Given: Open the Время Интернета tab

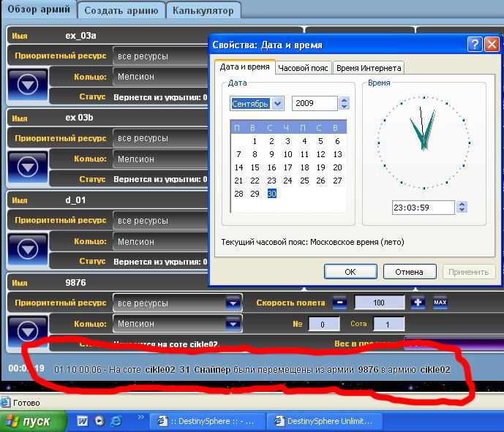Looking at the screenshot, I should (x=368, y=68).
